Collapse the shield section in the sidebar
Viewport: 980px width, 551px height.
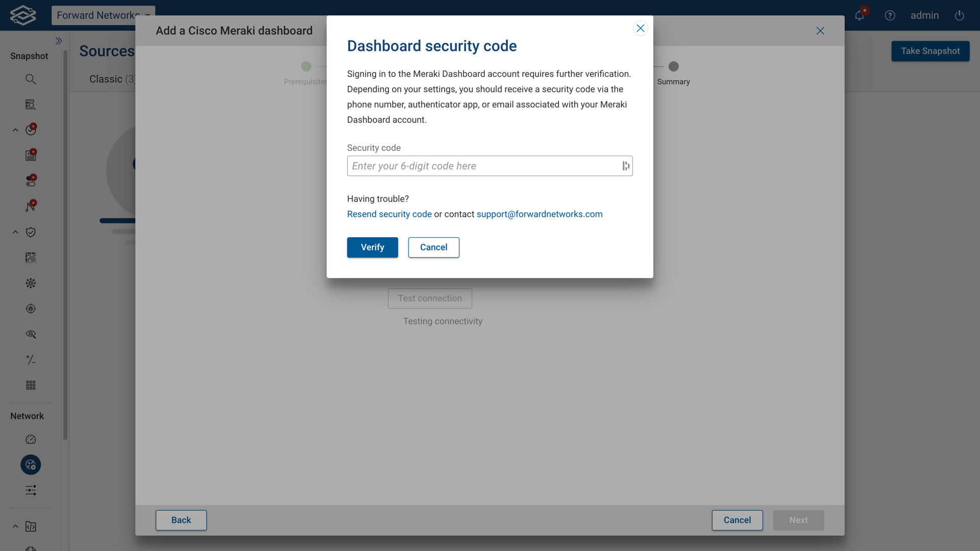(15, 232)
